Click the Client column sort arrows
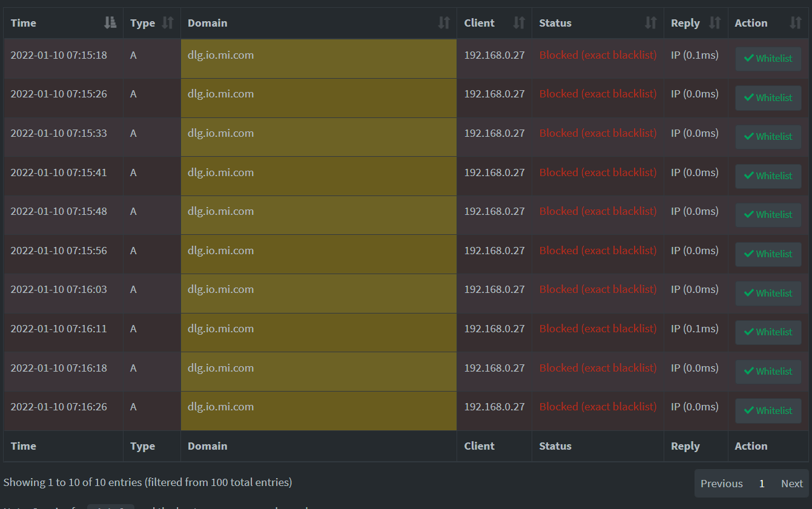This screenshot has width=812, height=509. (519, 23)
